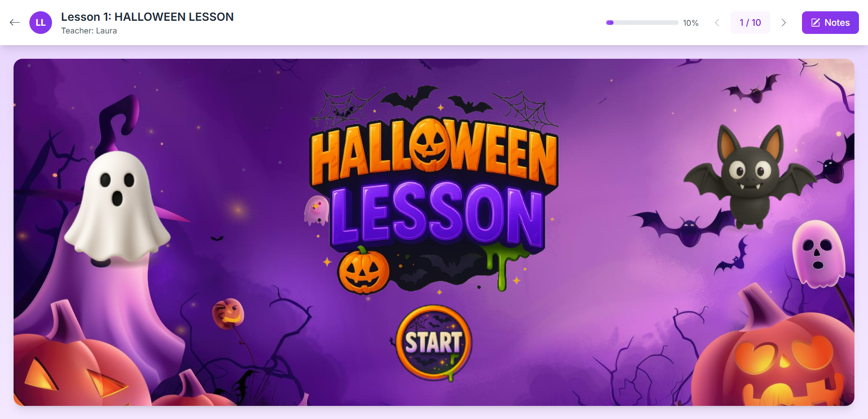Screen dimensions: 868x419
Task: Click the pink skull-faced ghost
Action: point(818,254)
